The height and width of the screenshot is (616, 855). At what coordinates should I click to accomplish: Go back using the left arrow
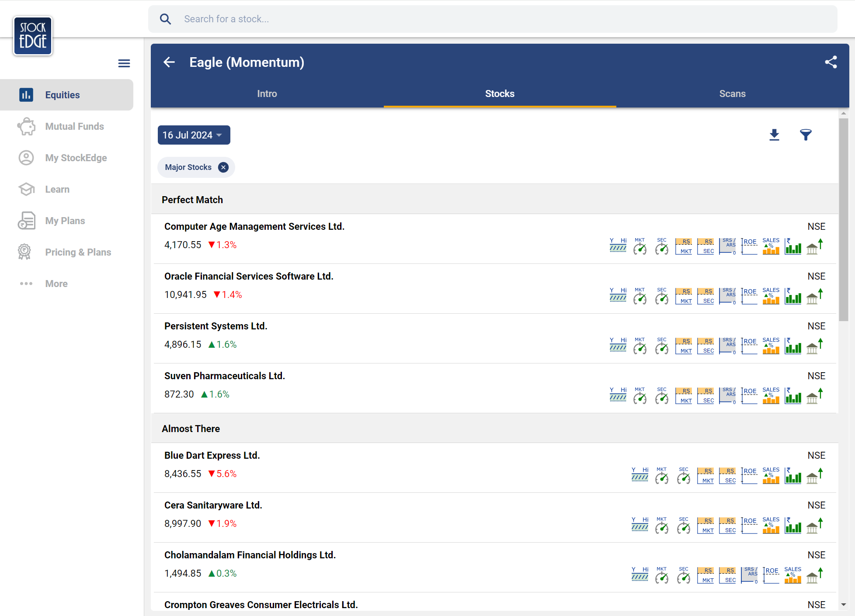click(169, 62)
